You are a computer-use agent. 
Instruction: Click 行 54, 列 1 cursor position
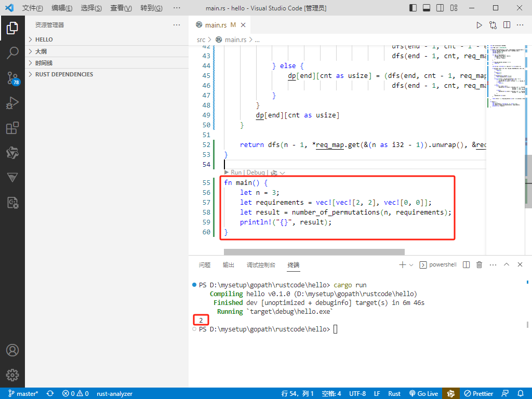(298, 393)
